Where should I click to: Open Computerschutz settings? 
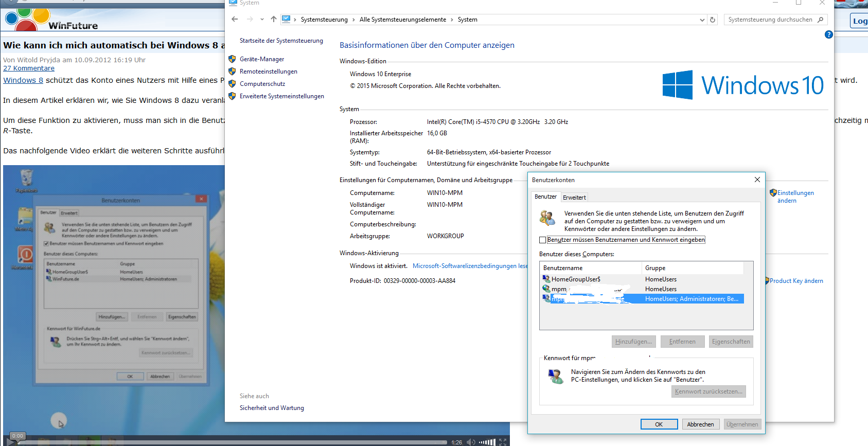coord(262,84)
